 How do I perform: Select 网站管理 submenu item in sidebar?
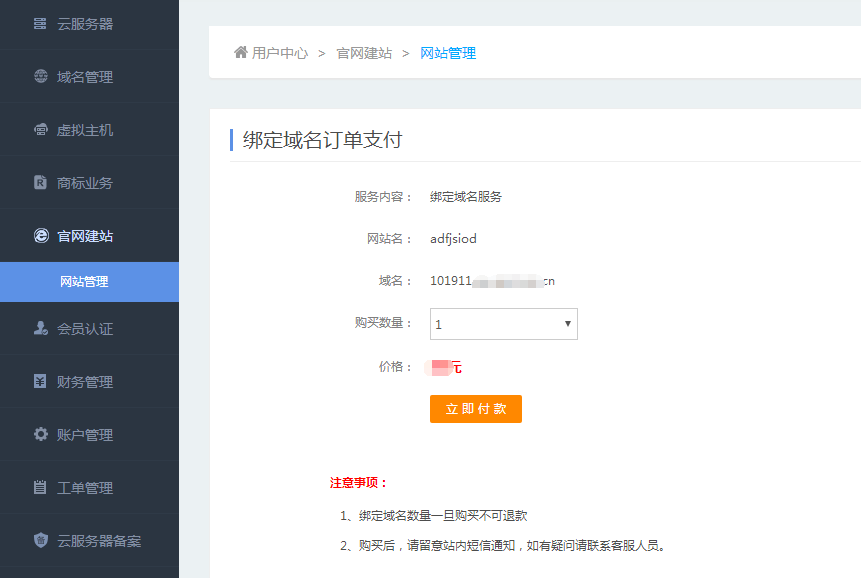click(x=84, y=282)
